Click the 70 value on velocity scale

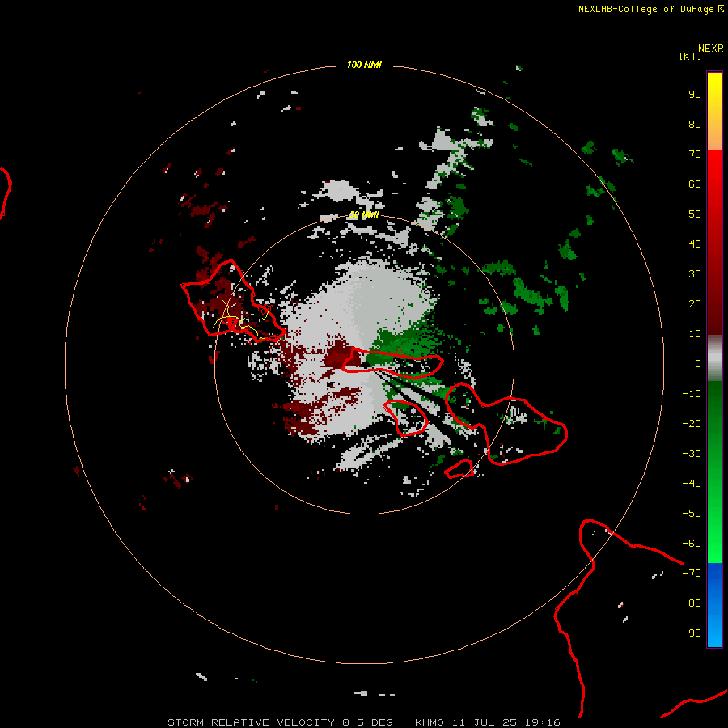695,154
